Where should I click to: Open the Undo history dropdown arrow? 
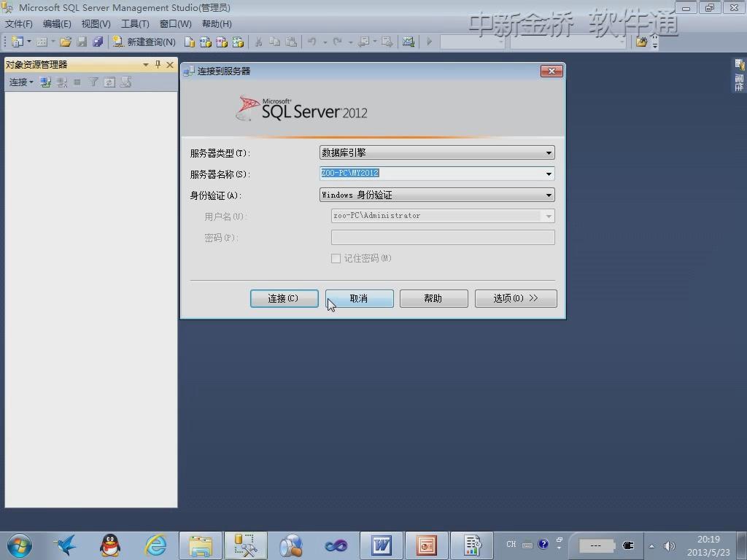tap(325, 42)
